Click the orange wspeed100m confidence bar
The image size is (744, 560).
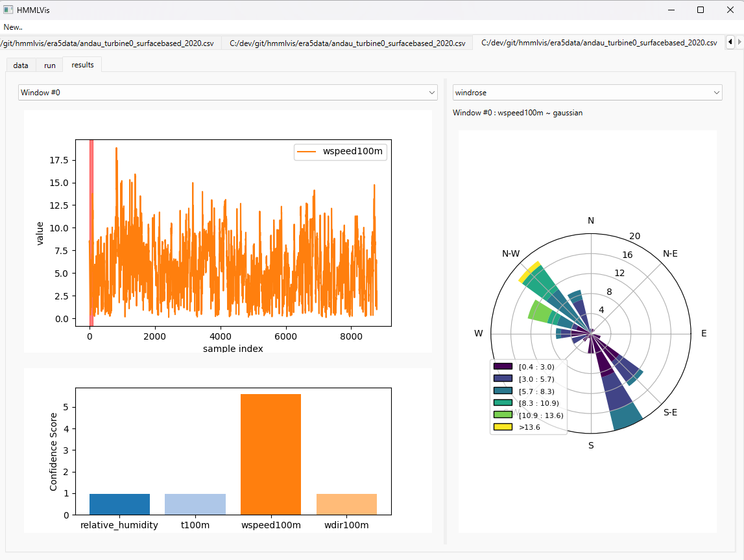(x=270, y=454)
